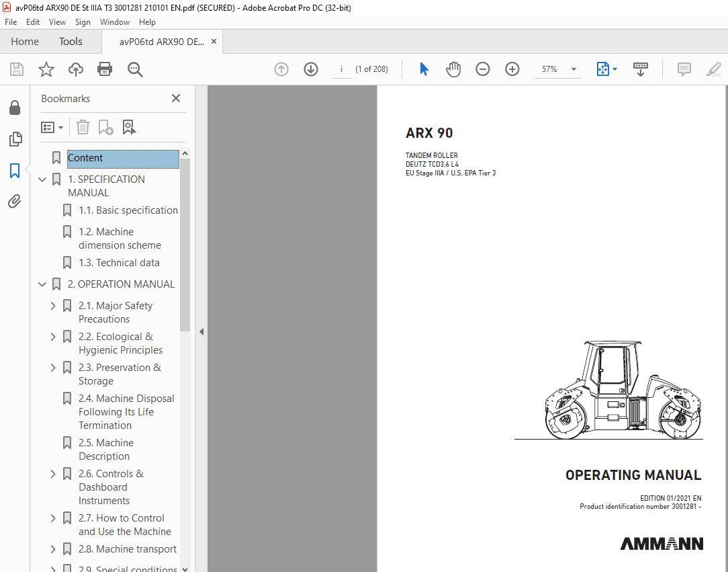Open zoom percentage dropdown

tap(574, 69)
